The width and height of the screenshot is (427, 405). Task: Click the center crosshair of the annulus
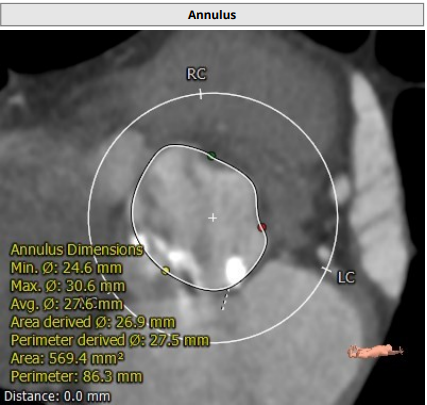[213, 218]
